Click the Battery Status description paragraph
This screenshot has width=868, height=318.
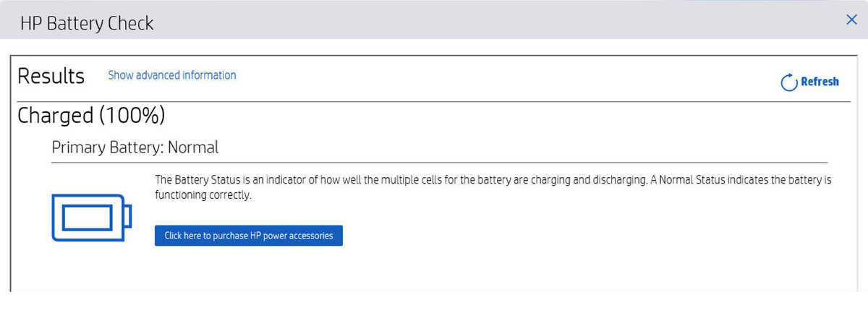pyautogui.click(x=492, y=180)
